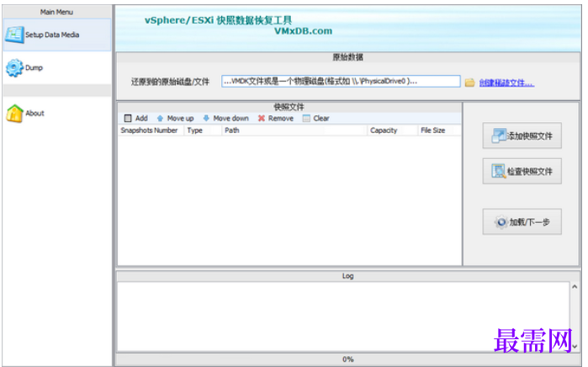
Task: Click the original disk/file path input field
Action: tap(341, 82)
